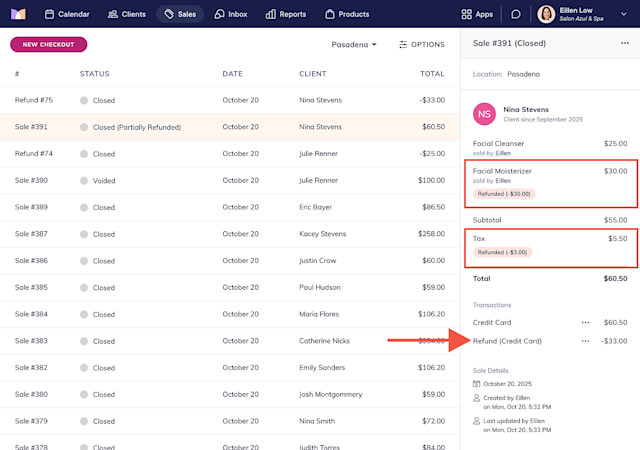Screen dimensions: 640x450
Task: Select the Refund #75 row
Action: click(x=230, y=100)
